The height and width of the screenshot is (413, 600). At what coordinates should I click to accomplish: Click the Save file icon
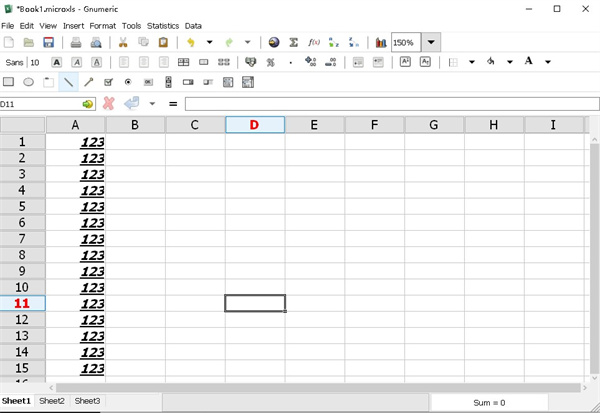tap(47, 43)
